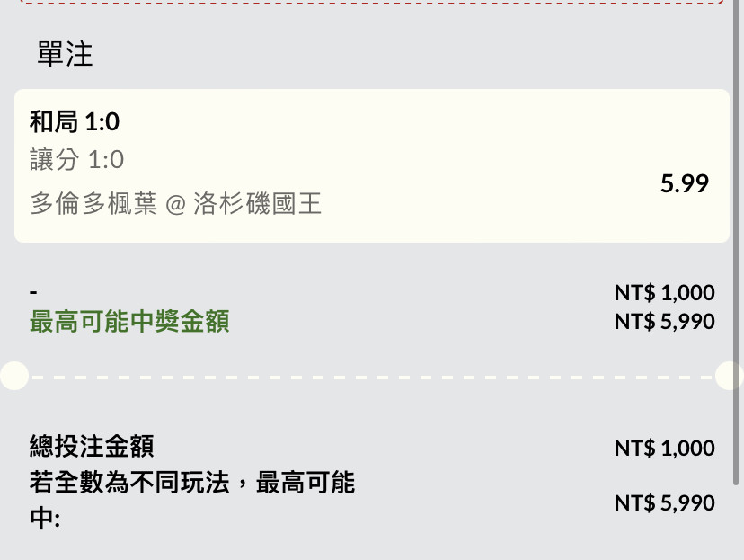Click the right circular notch on the dashed divider
Image resolution: width=744 pixels, height=560 pixels.
(730, 376)
